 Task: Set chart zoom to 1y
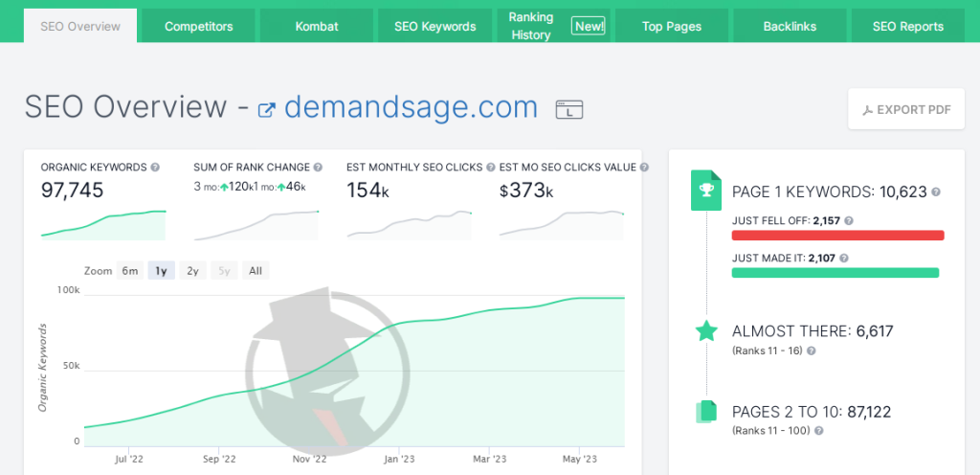(x=161, y=271)
